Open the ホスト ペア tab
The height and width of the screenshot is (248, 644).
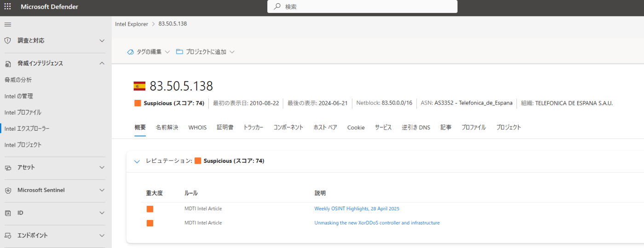(325, 127)
